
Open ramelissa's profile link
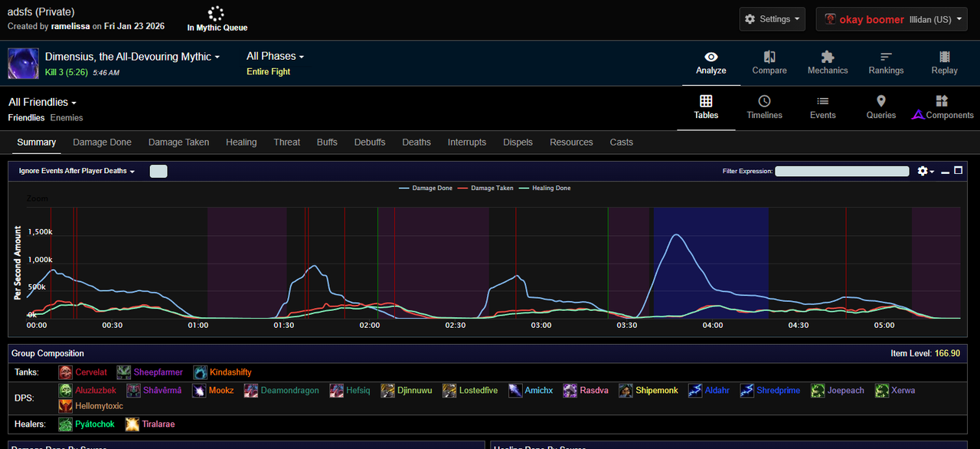pyautogui.click(x=70, y=26)
